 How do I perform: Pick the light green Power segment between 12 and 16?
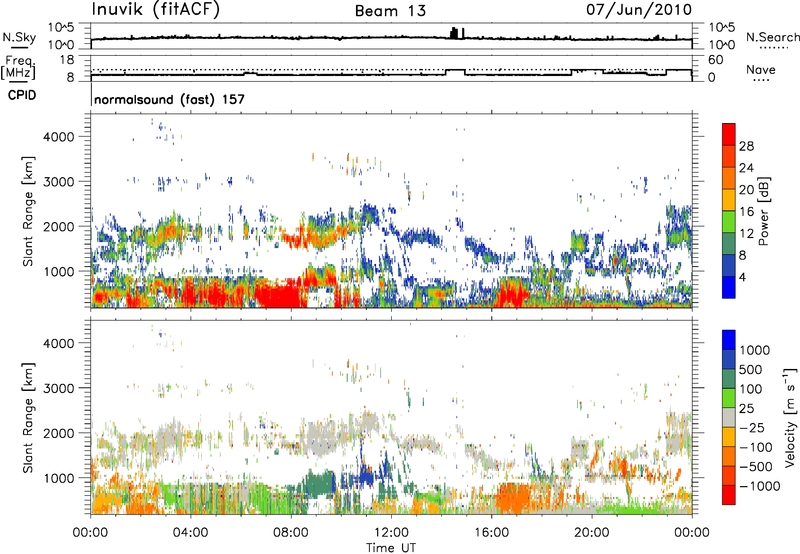tap(729, 222)
